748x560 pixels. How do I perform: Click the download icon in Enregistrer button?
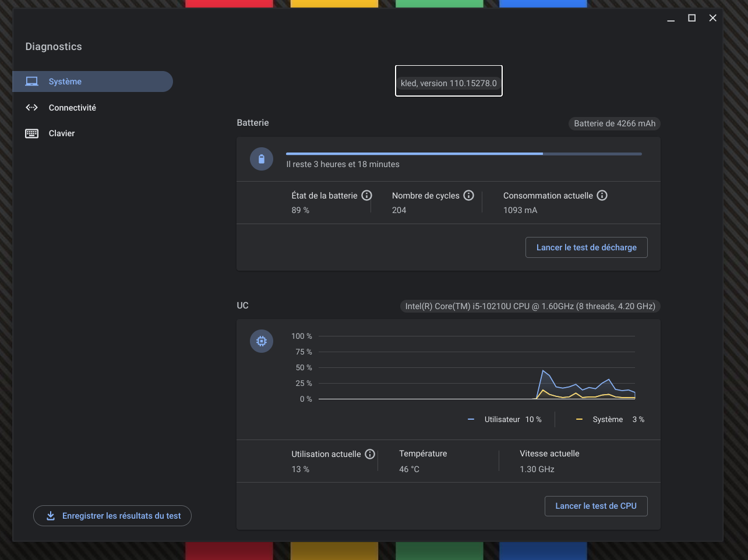click(51, 516)
